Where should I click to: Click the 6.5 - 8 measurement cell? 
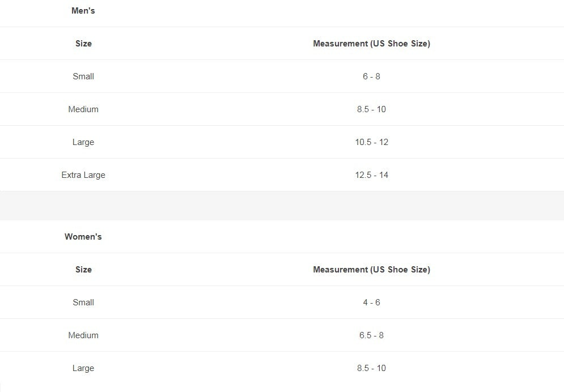click(x=371, y=335)
